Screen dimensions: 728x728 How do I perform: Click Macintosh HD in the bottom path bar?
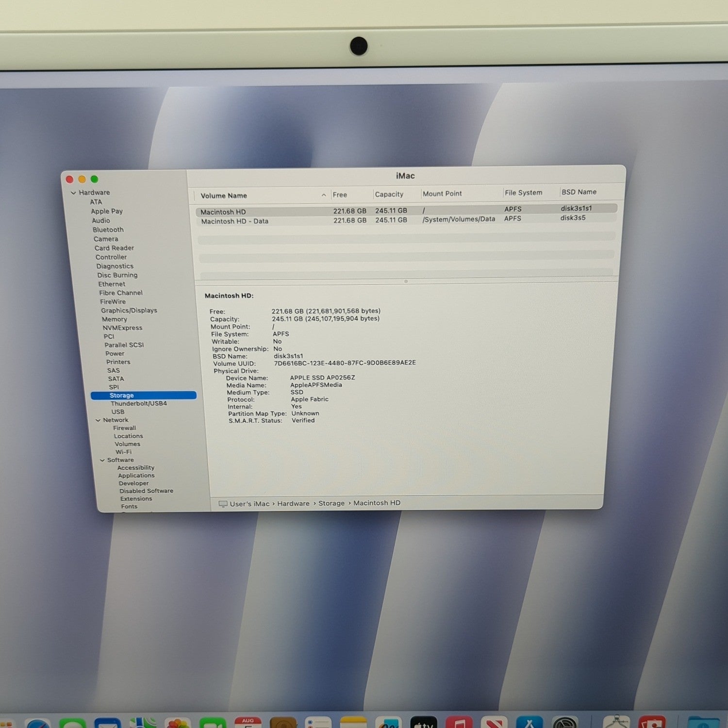[377, 503]
